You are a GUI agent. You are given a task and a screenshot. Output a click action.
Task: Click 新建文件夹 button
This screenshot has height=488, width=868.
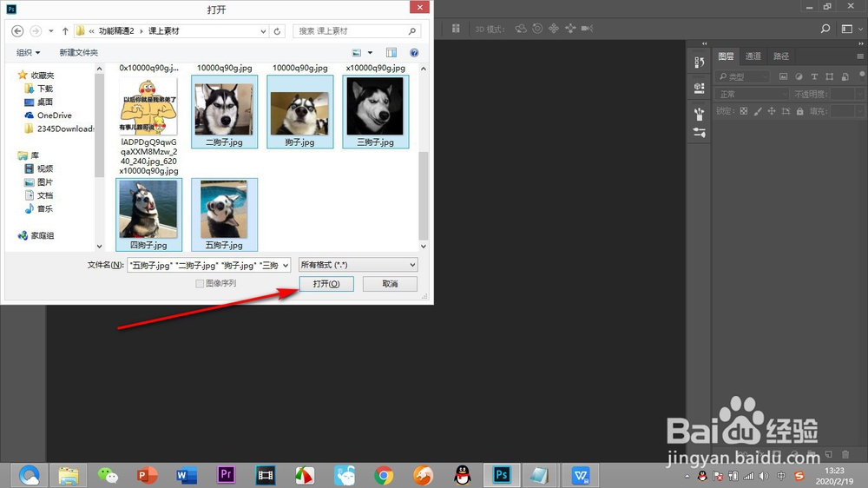pyautogui.click(x=79, y=53)
